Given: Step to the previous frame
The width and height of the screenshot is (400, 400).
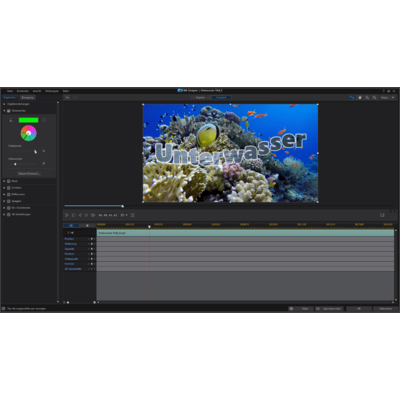Looking at the screenshot, I should point(80,215).
